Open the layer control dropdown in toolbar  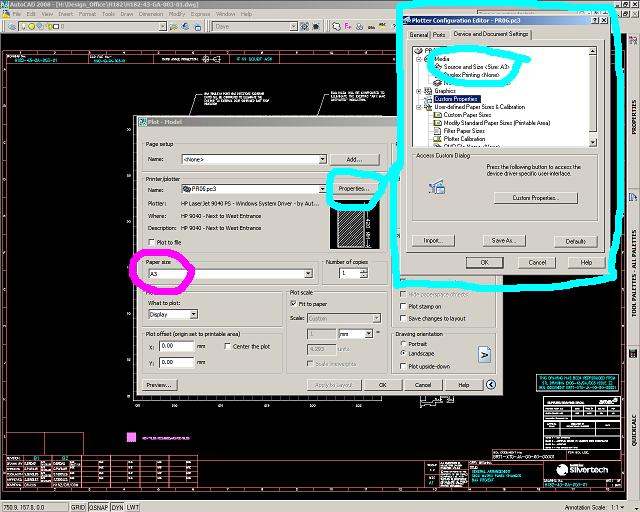click(x=162, y=27)
